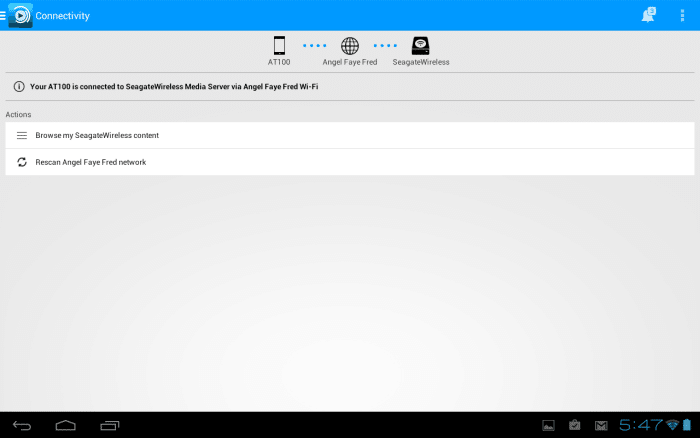Open the notifications bell icon
The height and width of the screenshot is (438, 700).
click(x=648, y=15)
